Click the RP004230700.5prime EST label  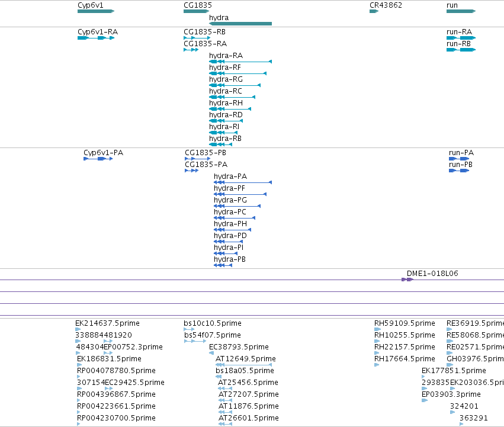(116, 418)
